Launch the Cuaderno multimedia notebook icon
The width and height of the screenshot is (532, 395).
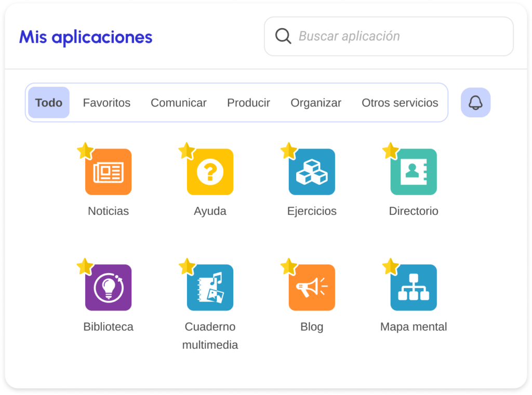click(210, 288)
